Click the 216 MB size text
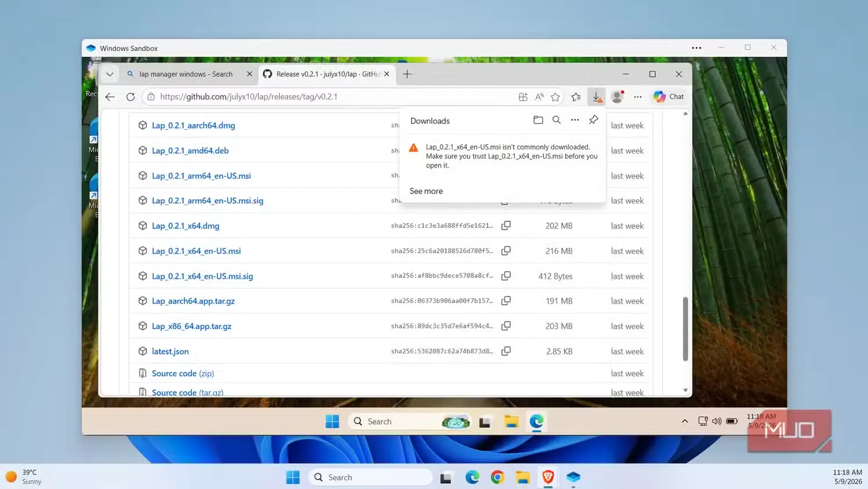Viewport: 868px width, 489px height. click(x=559, y=251)
